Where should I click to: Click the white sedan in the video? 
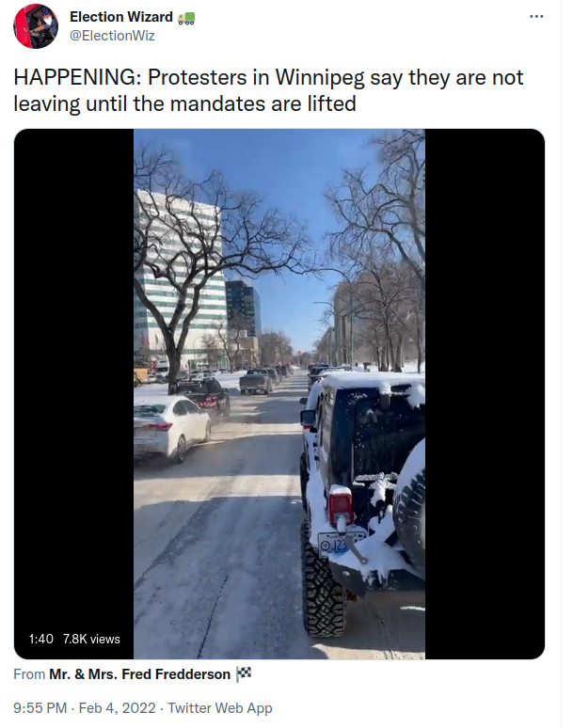tap(172, 428)
